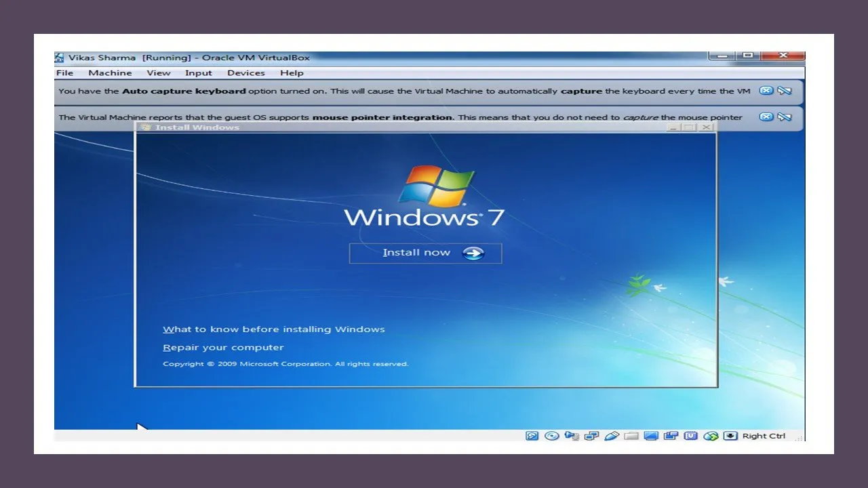
Task: Click the optical disc status icon
Action: pos(552,436)
